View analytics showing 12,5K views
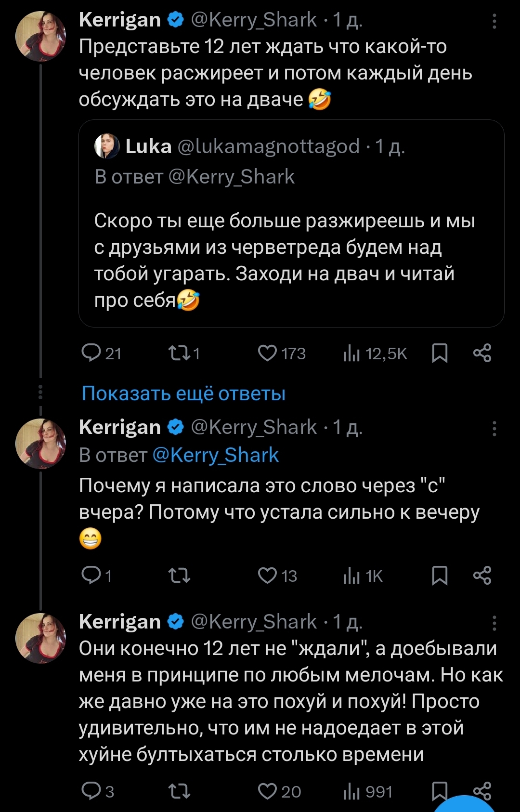 pyautogui.click(x=352, y=354)
